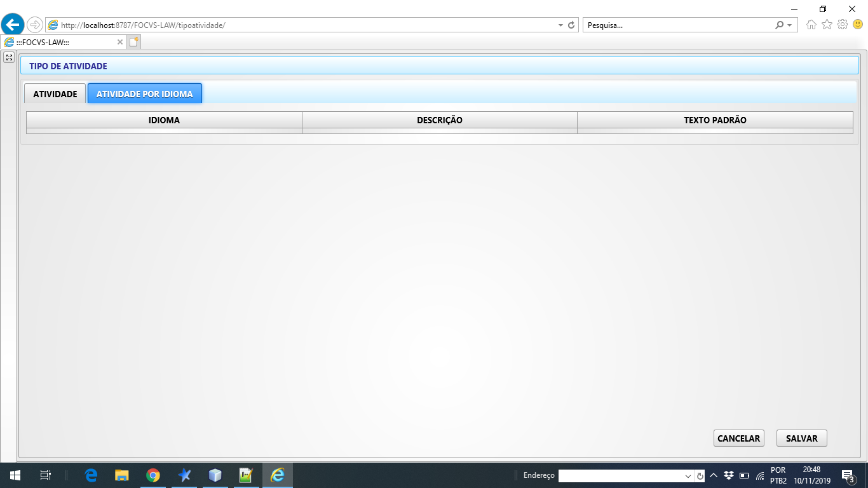Open the clock showing 20:48
This screenshot has height=488, width=868.
click(x=811, y=475)
